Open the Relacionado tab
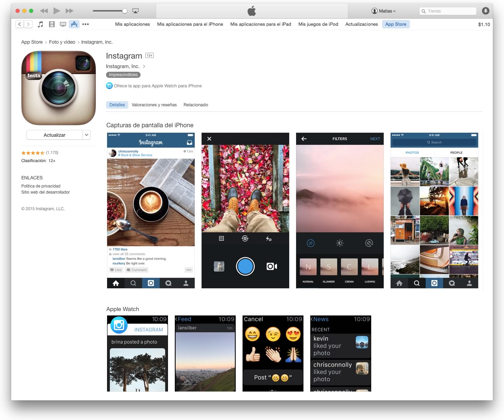504x420 pixels. pos(196,105)
